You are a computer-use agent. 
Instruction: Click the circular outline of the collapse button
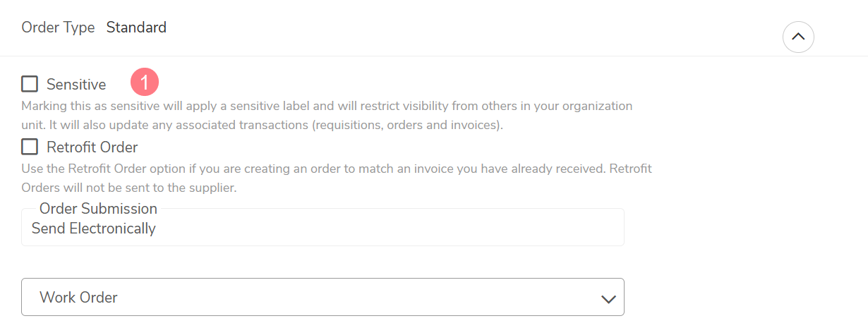(798, 37)
